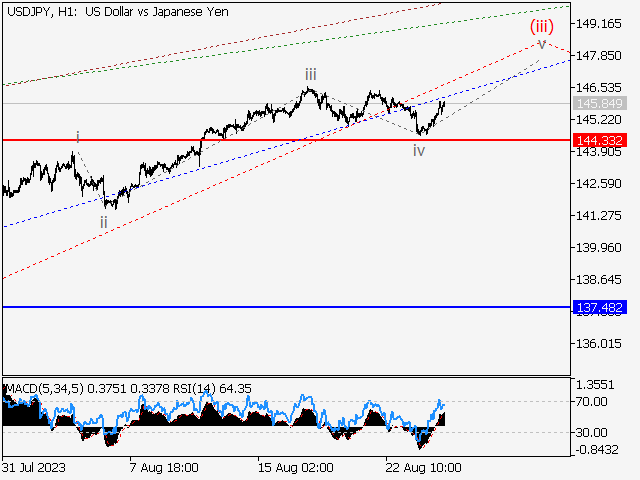Click the 138.645 price scale value

point(598,280)
